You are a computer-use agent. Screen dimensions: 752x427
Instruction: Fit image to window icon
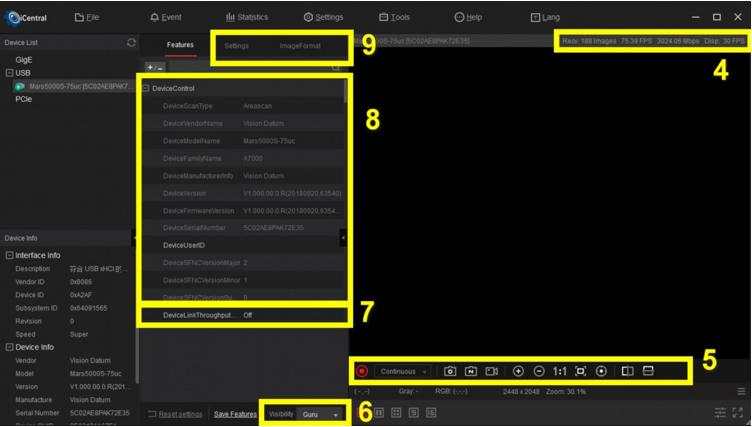click(x=580, y=371)
